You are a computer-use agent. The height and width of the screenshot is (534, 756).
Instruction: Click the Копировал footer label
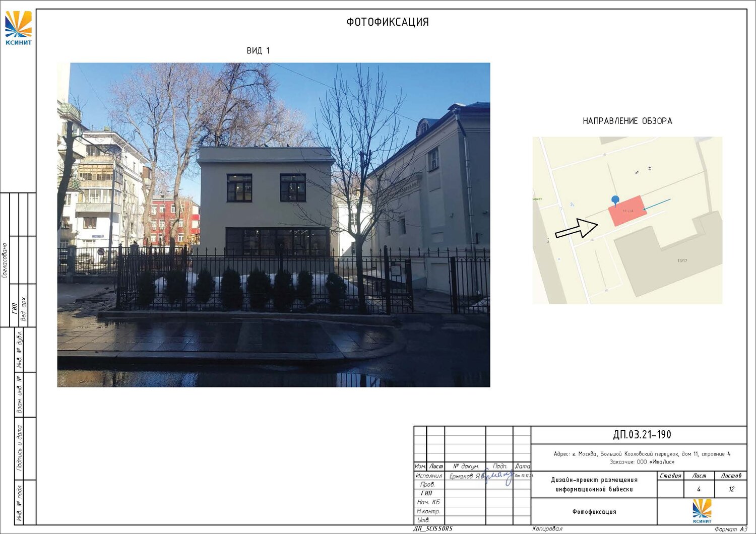point(547,529)
